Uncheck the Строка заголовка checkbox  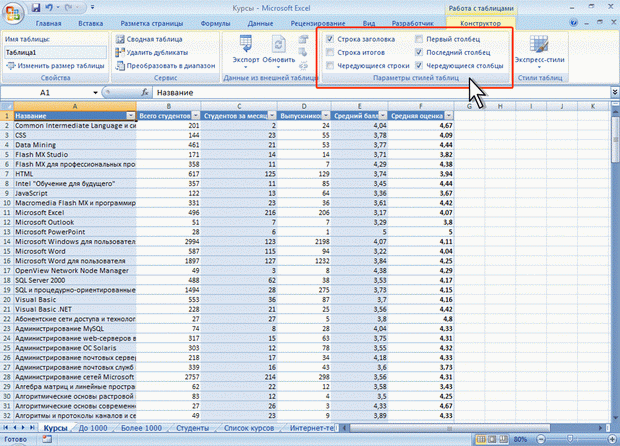click(x=330, y=39)
